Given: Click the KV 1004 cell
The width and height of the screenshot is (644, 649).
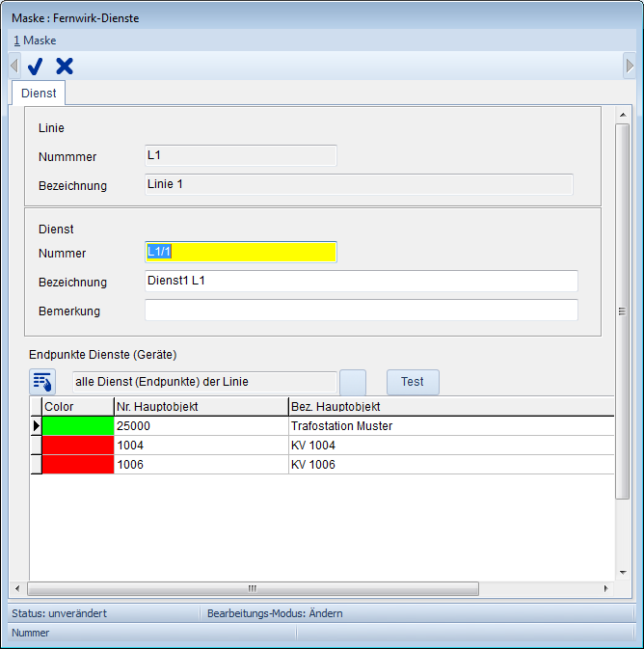Looking at the screenshot, I should tap(451, 446).
